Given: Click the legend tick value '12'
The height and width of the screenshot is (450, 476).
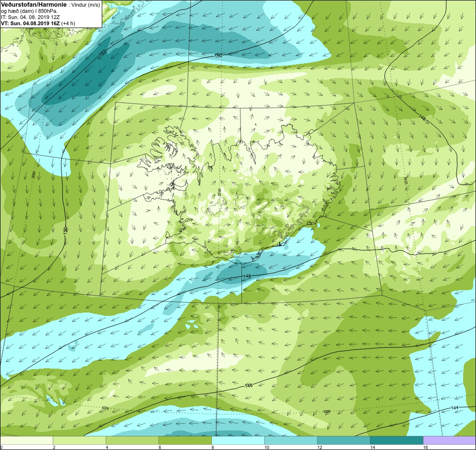Looking at the screenshot, I should click(x=319, y=447).
